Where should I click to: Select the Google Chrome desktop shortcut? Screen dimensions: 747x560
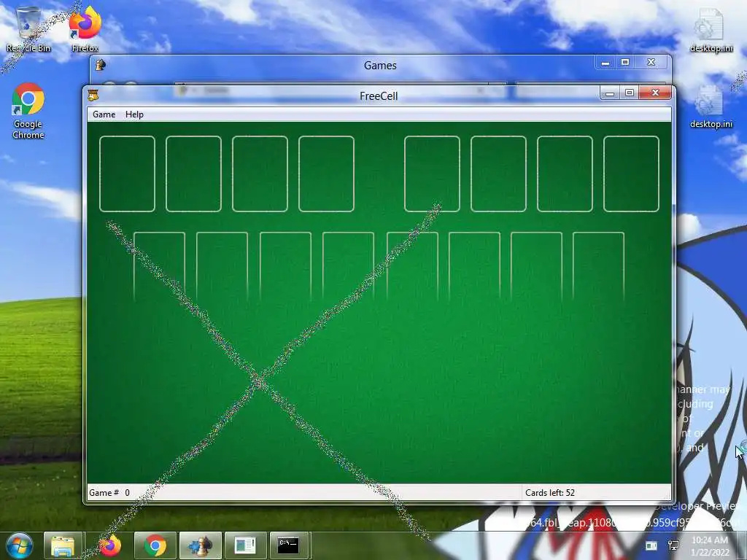(28, 112)
